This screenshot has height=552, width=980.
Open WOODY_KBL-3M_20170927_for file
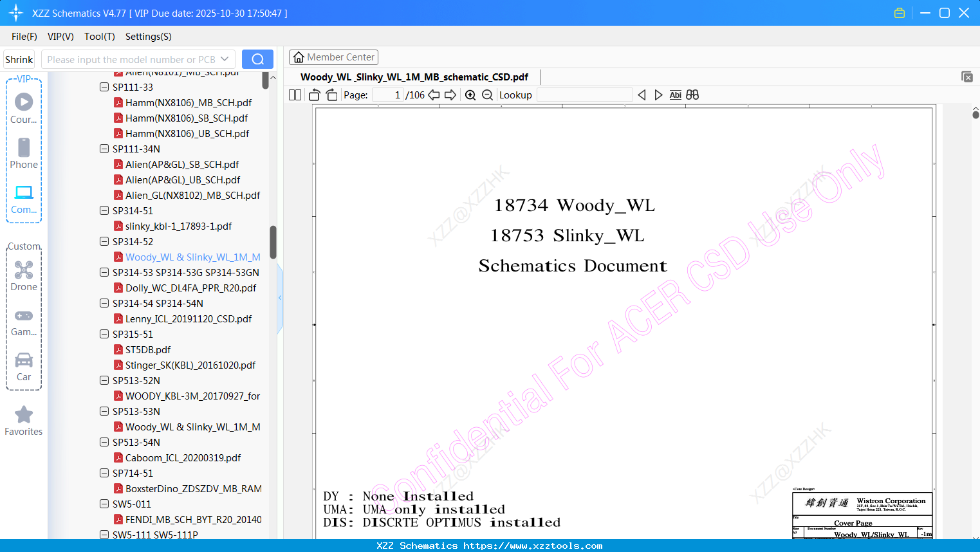193,396
